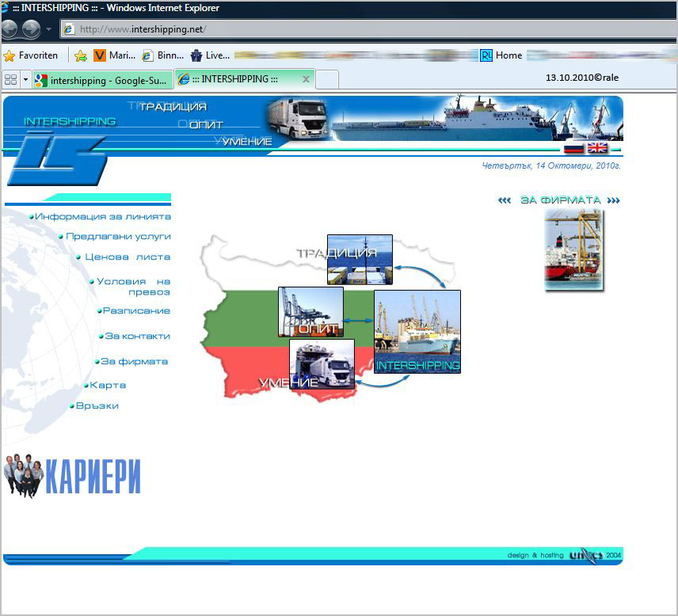Open the Ценова листа link
Screen dimensions: 678x616
[127, 257]
